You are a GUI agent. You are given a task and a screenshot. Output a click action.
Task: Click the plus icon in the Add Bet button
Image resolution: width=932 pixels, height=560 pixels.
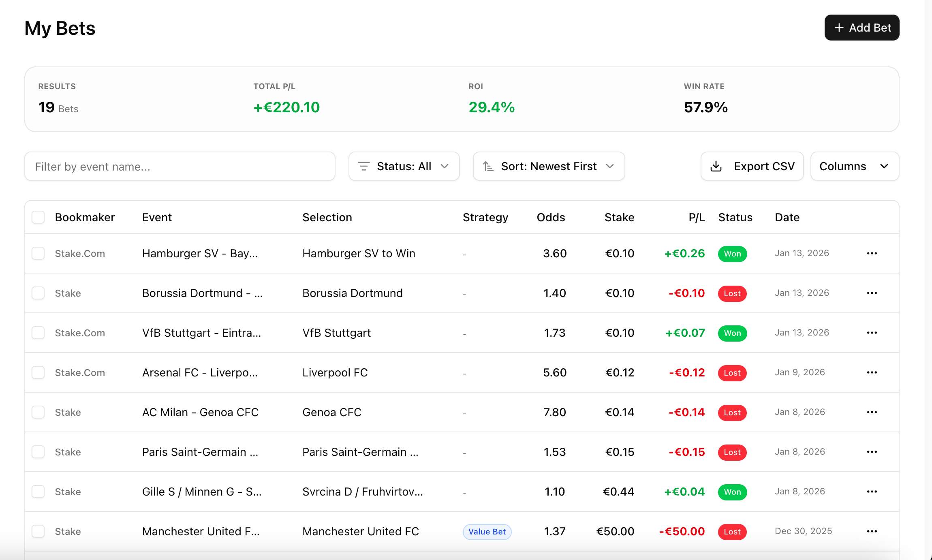point(839,28)
